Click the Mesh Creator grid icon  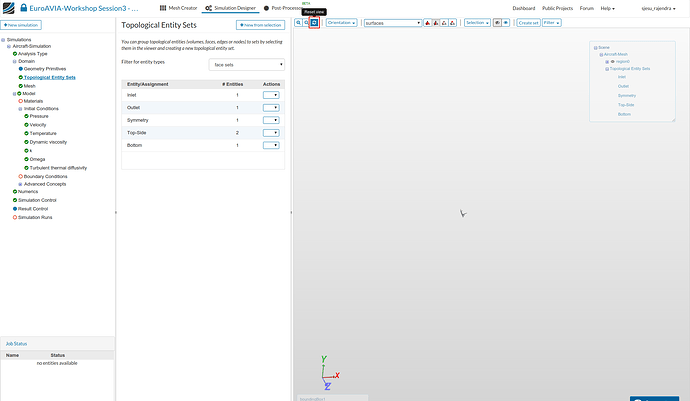pyautogui.click(x=163, y=8)
